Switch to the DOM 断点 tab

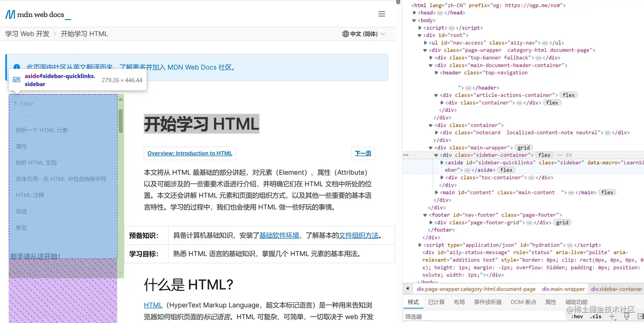click(x=523, y=302)
